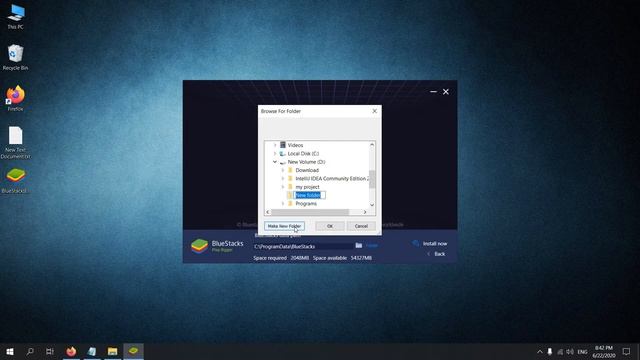Click the Videos library icon in tree

(x=282, y=145)
